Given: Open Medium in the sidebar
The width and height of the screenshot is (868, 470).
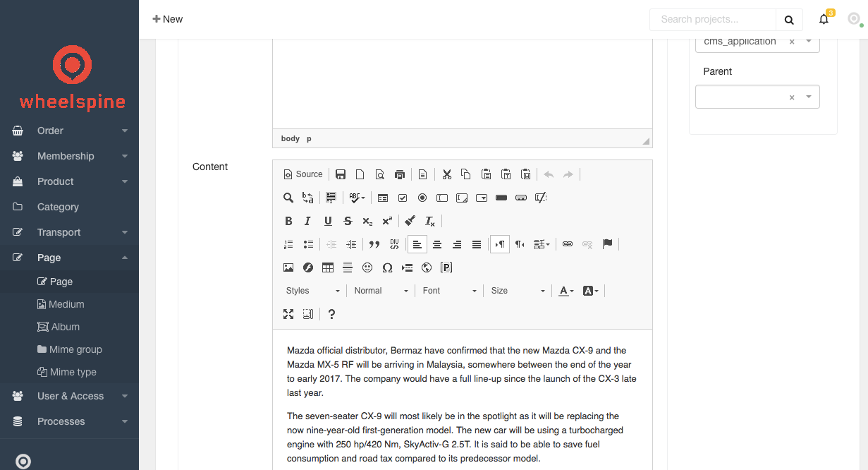Looking at the screenshot, I should (66, 304).
